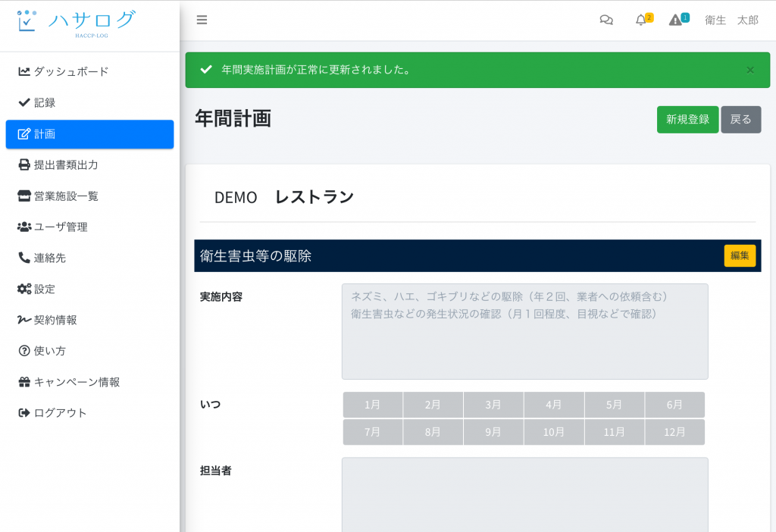Open the chat messages icon

point(606,20)
